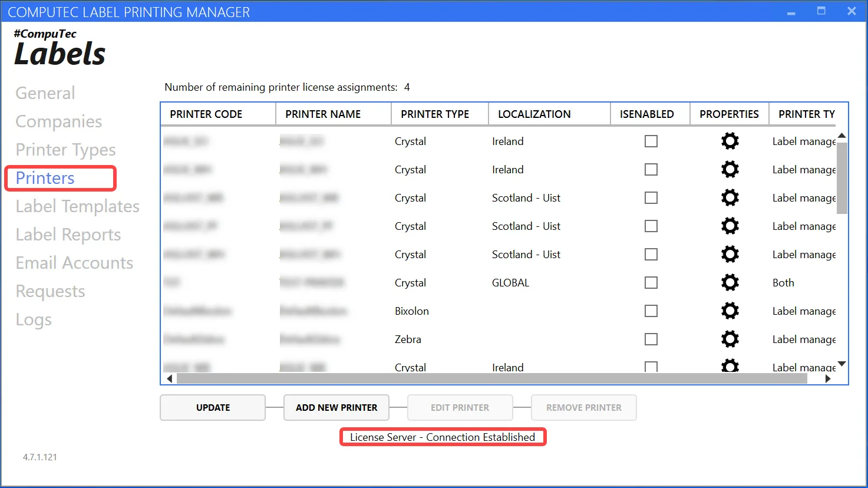Open properties gear for Zebra printer
Image resolution: width=868 pixels, height=488 pixels.
pos(730,339)
